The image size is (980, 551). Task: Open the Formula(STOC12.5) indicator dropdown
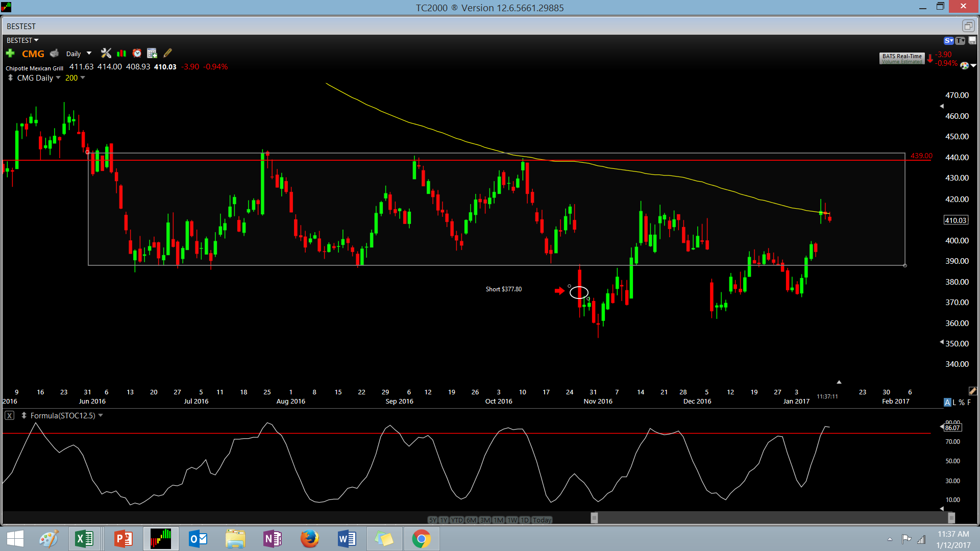[101, 415]
